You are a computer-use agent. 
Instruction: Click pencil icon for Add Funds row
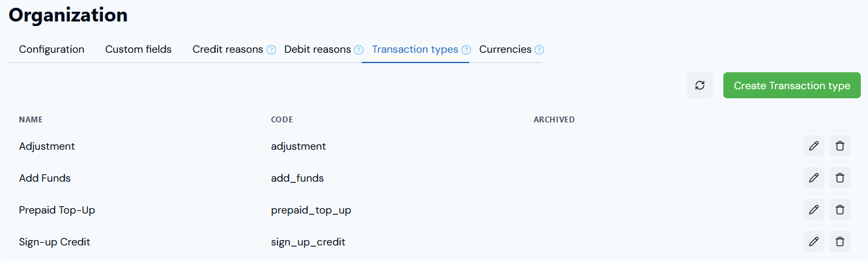(x=813, y=178)
